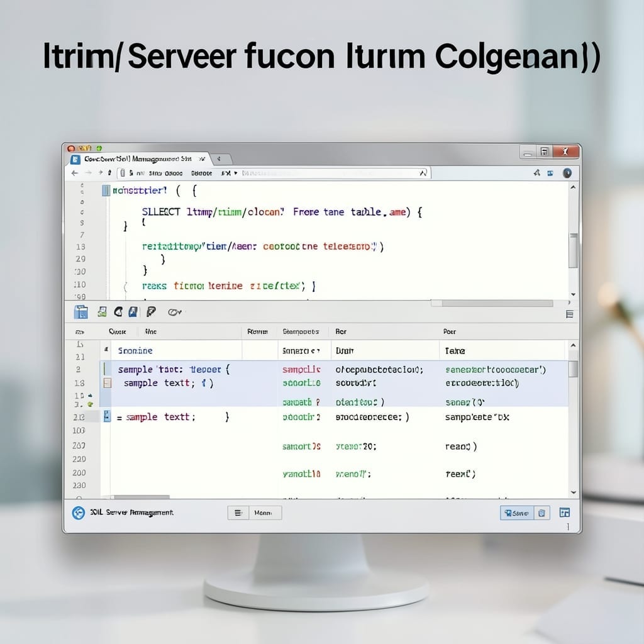Collapse the editor fold marker beside monsbtrier
This screenshot has width=644, height=644.
(x=106, y=190)
